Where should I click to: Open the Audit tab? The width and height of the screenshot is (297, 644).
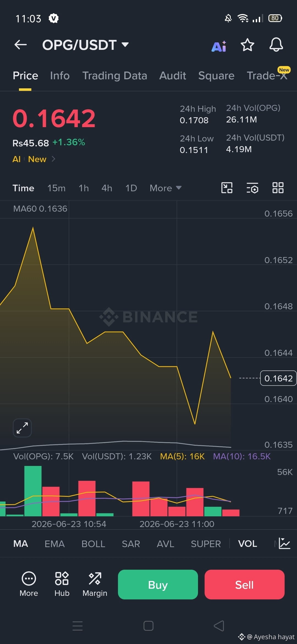click(x=173, y=76)
